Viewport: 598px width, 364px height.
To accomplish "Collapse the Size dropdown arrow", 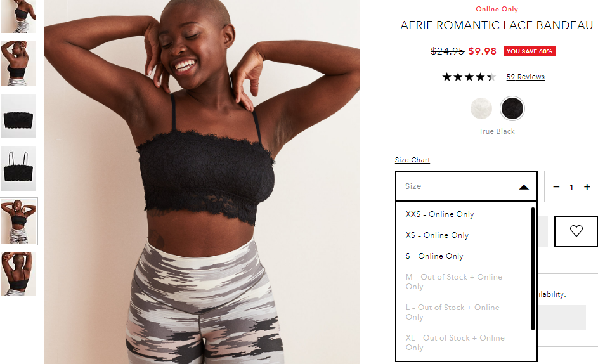I will 524,186.
